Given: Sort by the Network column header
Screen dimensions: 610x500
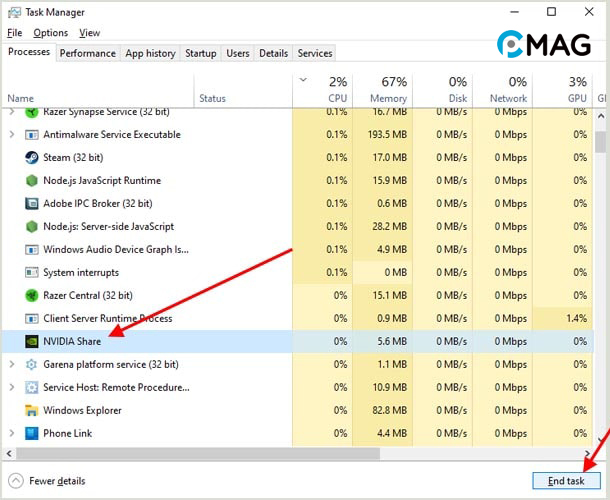Looking at the screenshot, I should [x=503, y=89].
